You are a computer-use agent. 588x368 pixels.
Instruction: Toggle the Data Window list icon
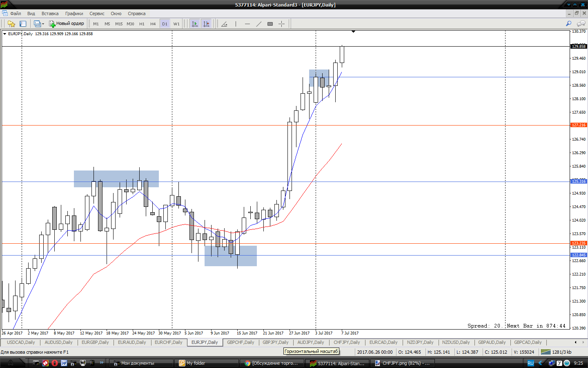click(x=23, y=24)
